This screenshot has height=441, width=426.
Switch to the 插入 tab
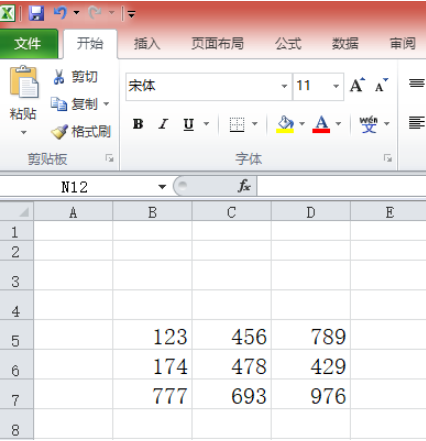pyautogui.click(x=147, y=44)
